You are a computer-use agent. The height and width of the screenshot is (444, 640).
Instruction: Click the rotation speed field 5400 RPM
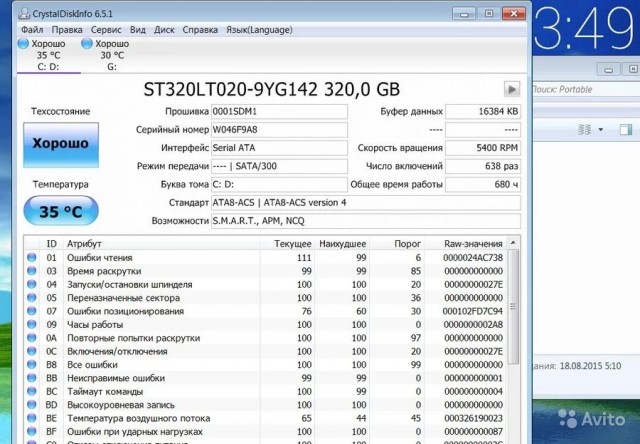pos(483,148)
